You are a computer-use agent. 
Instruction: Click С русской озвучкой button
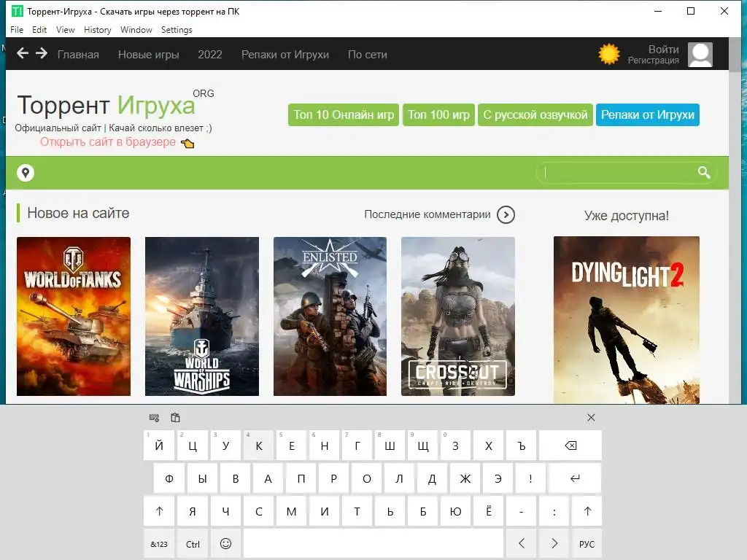pyautogui.click(x=535, y=114)
